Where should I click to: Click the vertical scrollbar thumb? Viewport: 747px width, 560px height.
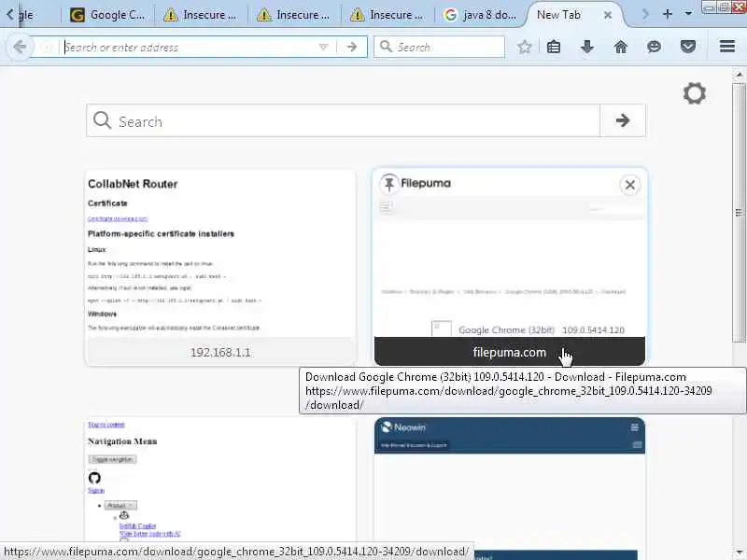(739, 213)
